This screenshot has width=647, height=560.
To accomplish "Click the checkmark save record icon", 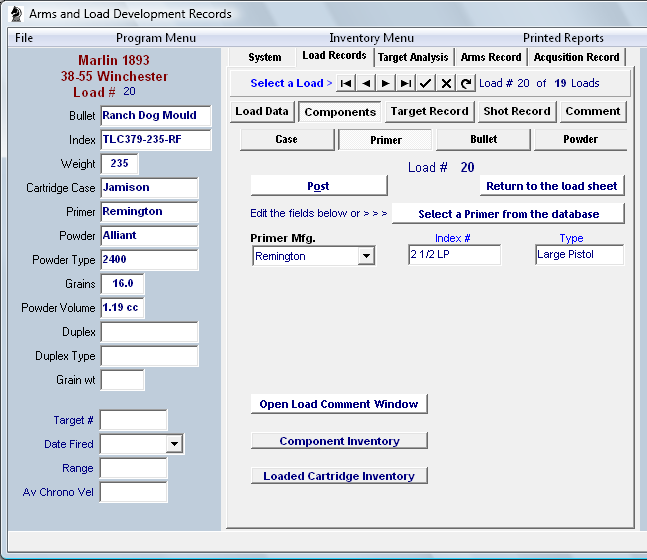I will pos(425,83).
